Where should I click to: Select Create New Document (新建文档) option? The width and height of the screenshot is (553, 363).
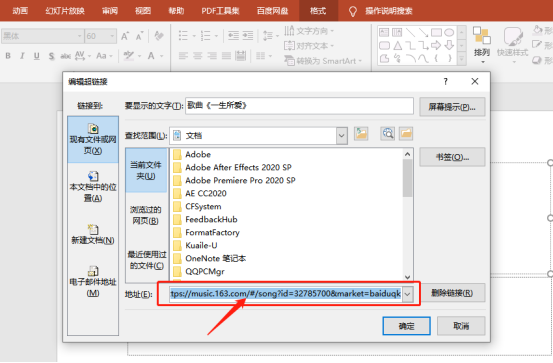[93, 235]
